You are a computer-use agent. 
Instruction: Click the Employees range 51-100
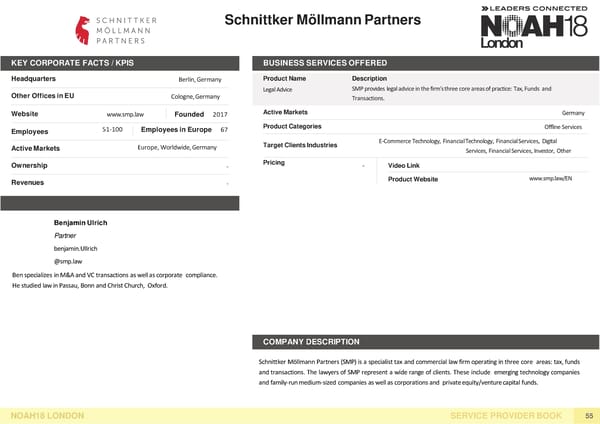coord(113,130)
